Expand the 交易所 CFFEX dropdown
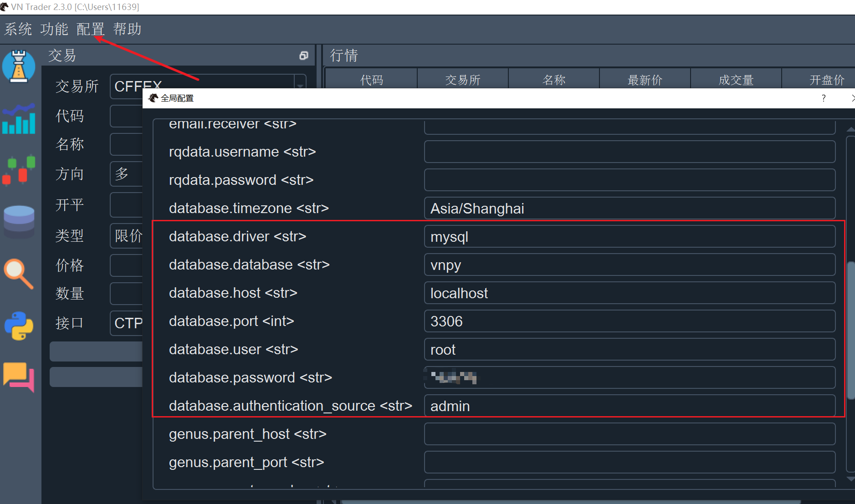This screenshot has height=504, width=855. coord(300,86)
